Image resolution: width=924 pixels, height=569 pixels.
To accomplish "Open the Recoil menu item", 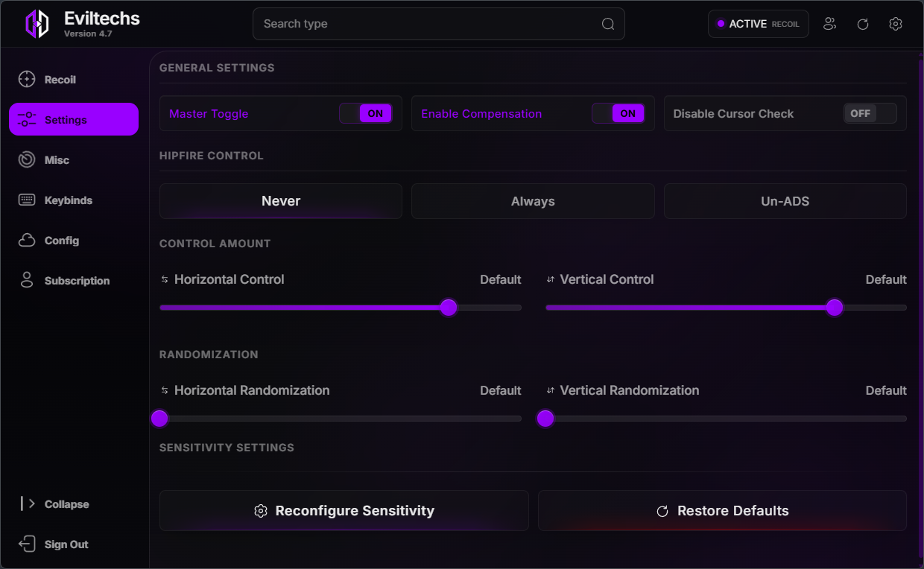I will pos(74,80).
